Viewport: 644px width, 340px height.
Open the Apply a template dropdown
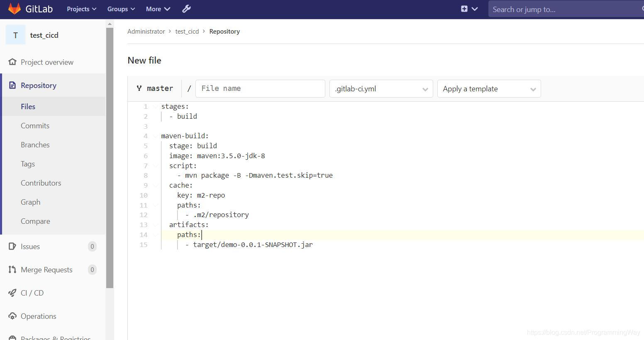coord(489,88)
